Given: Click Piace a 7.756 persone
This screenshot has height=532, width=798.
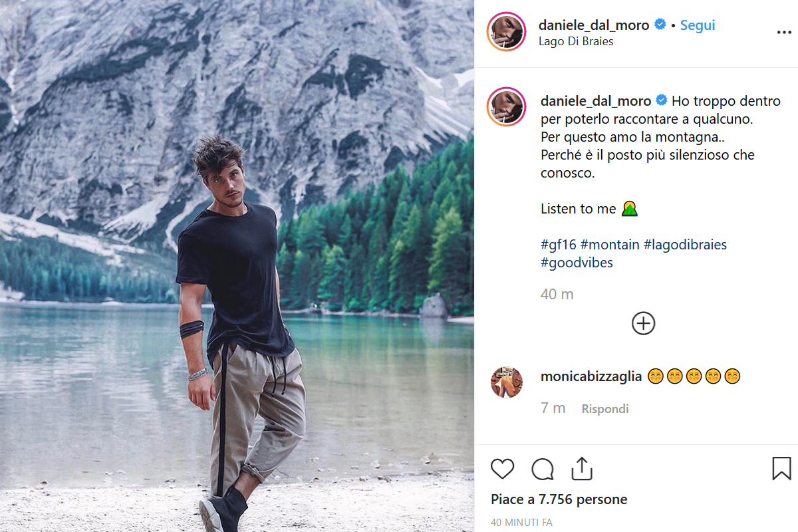Looking at the screenshot, I should (x=559, y=499).
